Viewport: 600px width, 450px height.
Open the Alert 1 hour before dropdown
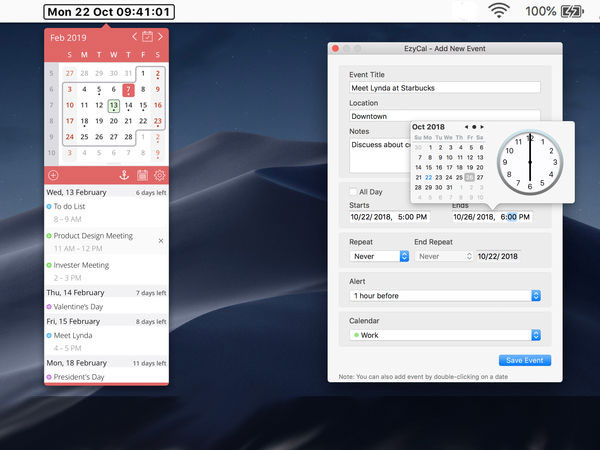(445, 295)
